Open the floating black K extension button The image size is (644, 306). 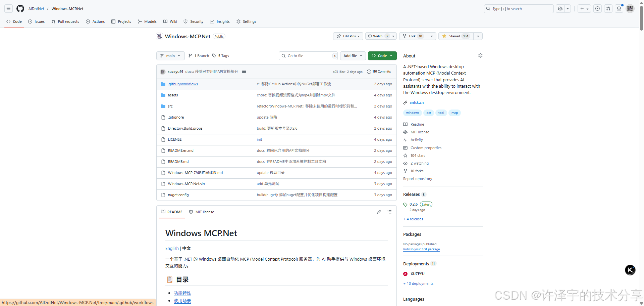pyautogui.click(x=630, y=270)
